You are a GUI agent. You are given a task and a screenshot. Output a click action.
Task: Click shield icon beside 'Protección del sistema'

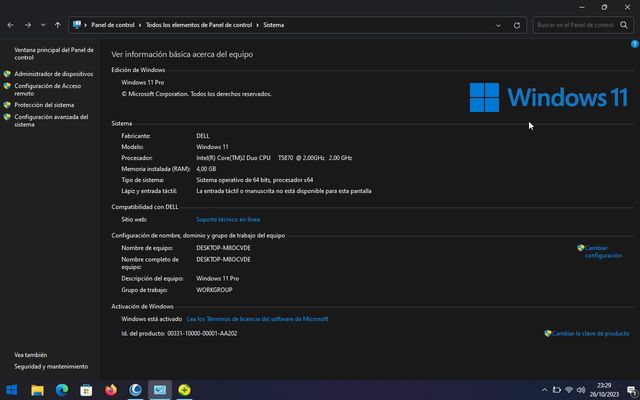tap(7, 105)
